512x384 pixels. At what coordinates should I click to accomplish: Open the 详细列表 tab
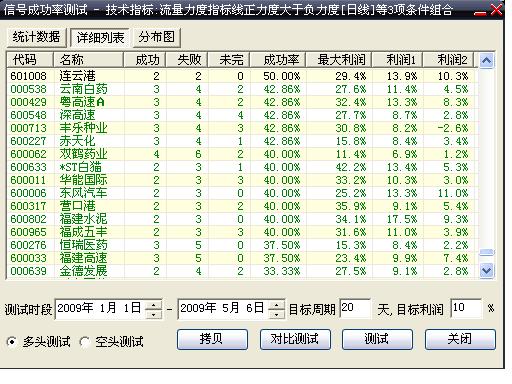click(x=100, y=37)
